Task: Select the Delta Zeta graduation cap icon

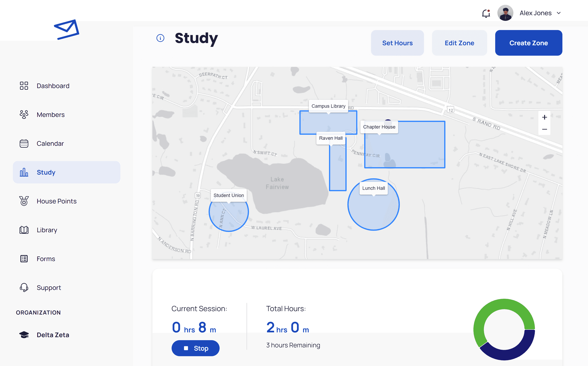Action: point(24,335)
